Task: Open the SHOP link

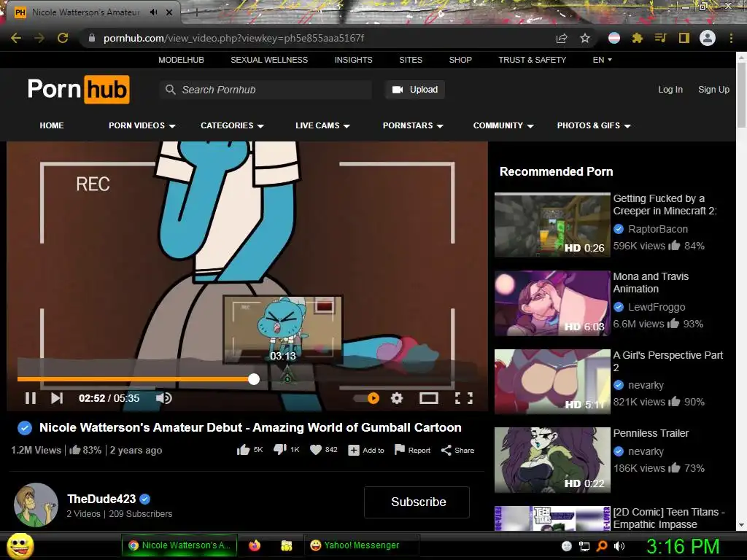Action: (x=460, y=60)
